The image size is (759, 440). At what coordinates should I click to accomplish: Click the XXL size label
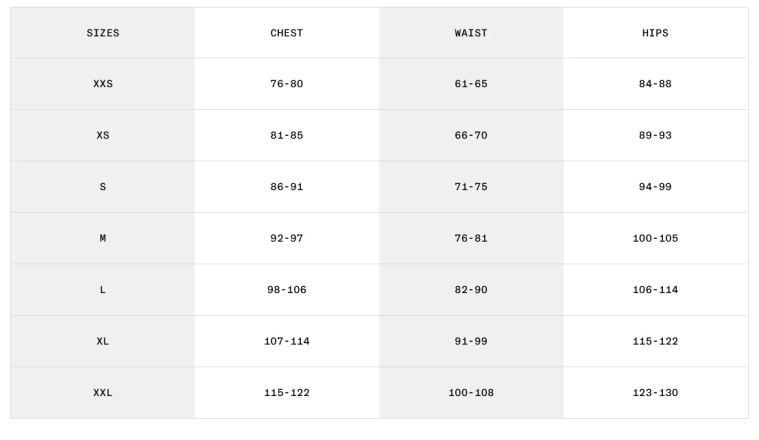click(103, 393)
